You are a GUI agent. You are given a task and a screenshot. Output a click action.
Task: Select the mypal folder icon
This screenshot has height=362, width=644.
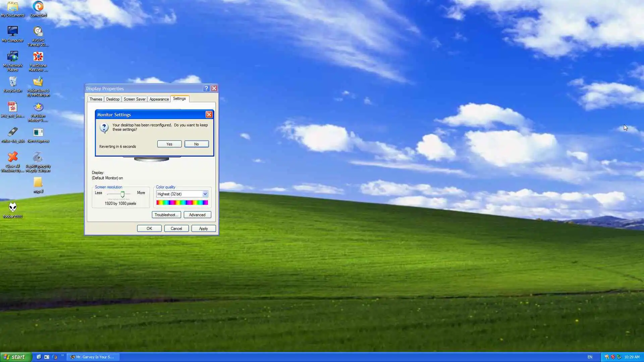(38, 183)
